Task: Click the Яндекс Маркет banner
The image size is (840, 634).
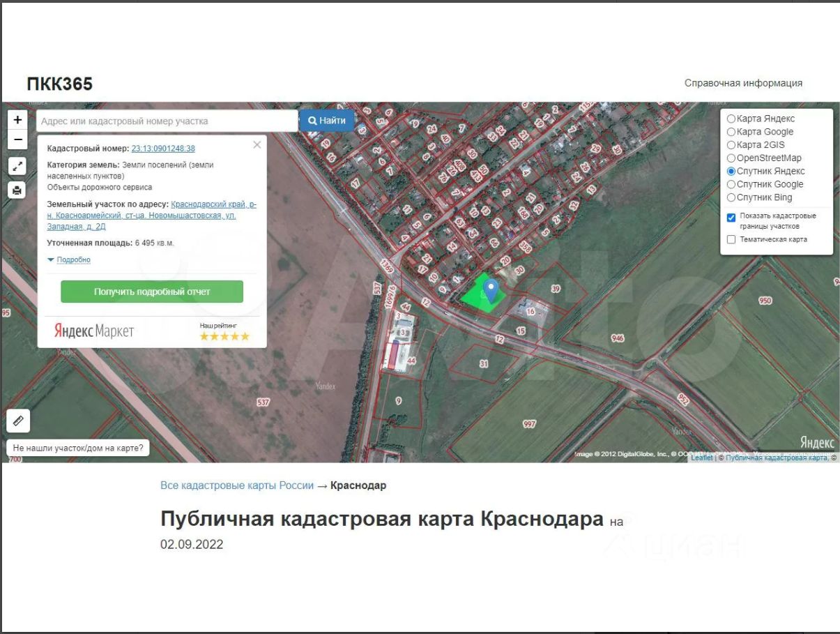Action: 94,331
